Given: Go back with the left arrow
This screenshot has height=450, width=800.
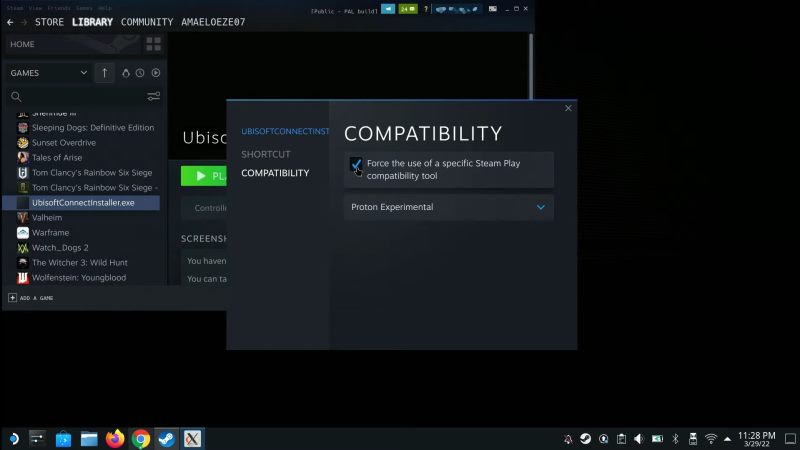Looking at the screenshot, I should pos(10,22).
